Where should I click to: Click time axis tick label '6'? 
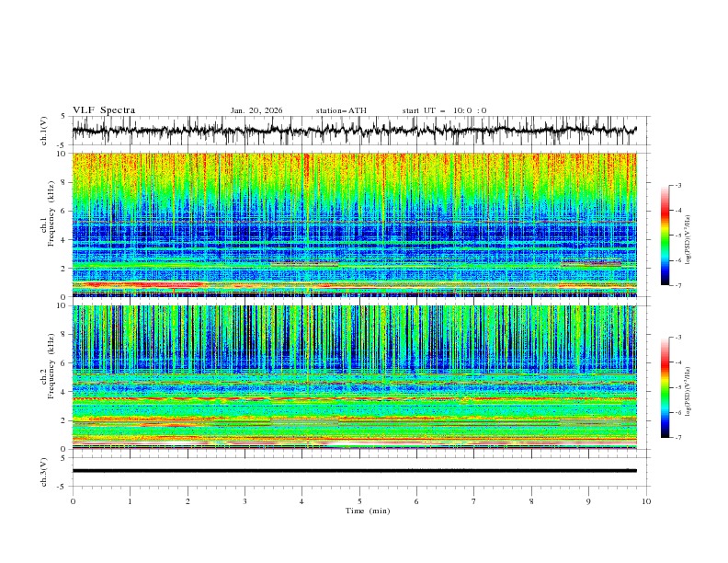(416, 501)
